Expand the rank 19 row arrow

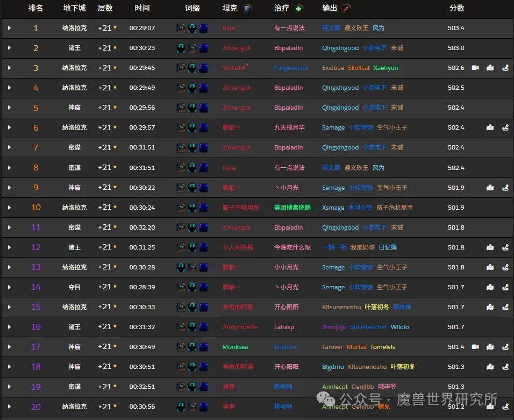[9, 387]
